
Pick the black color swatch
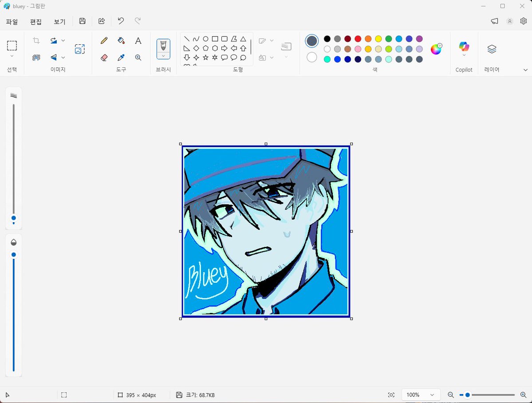point(327,39)
